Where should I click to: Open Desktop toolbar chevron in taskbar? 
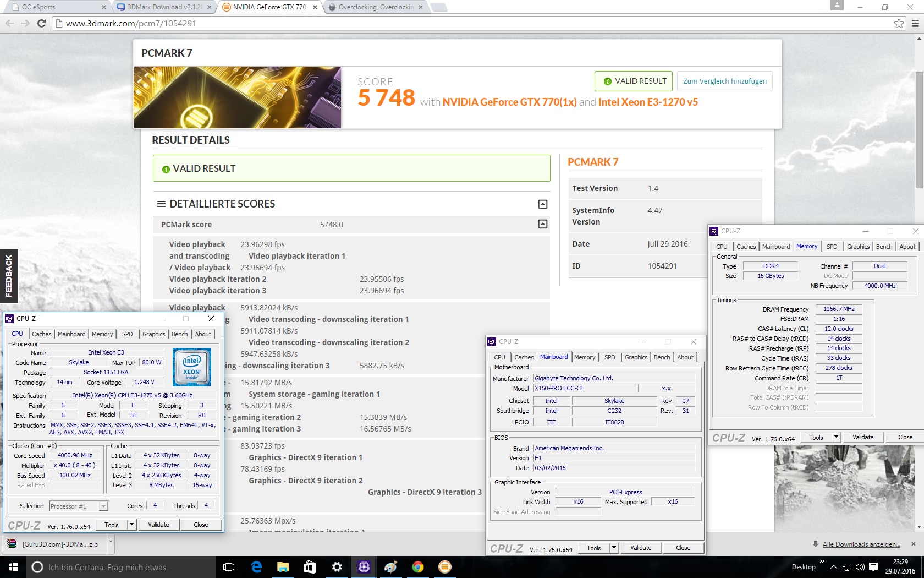(822, 561)
